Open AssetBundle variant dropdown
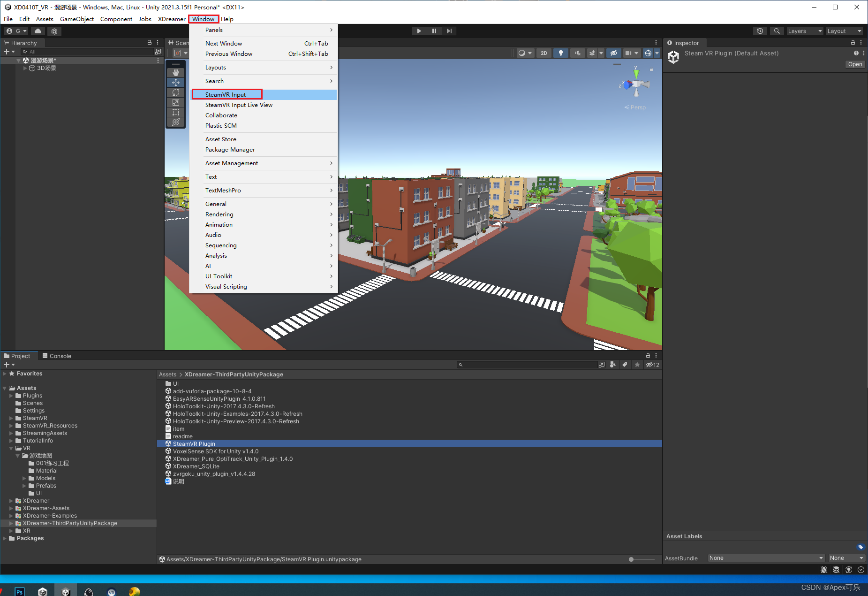868x596 pixels. 846,558
